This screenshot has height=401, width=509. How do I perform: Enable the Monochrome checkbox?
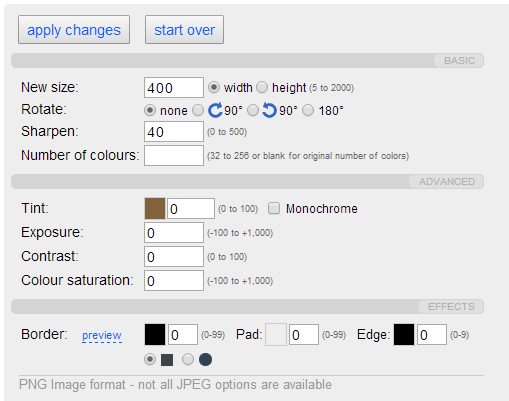[x=274, y=209]
